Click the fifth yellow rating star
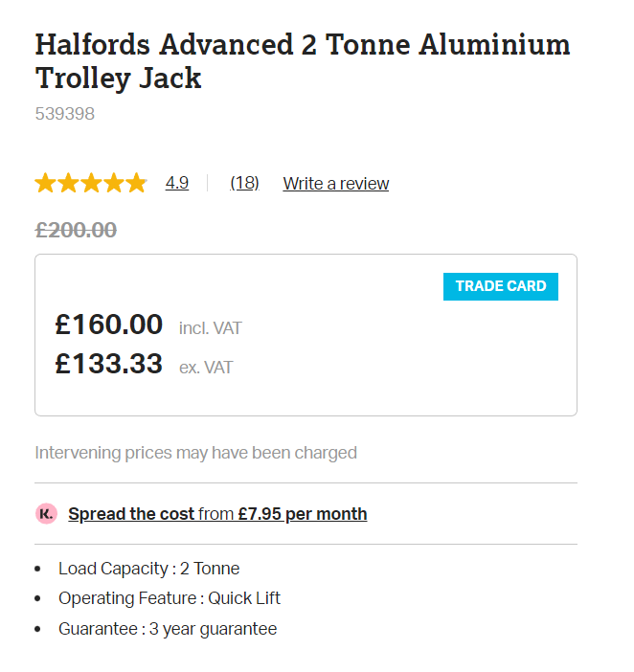 [x=136, y=183]
